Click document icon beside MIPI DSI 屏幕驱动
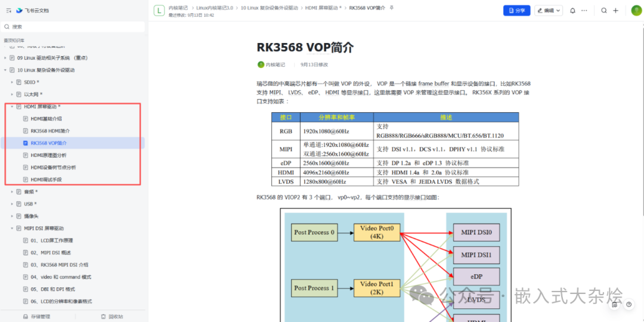This screenshot has height=322, width=644. click(19, 228)
